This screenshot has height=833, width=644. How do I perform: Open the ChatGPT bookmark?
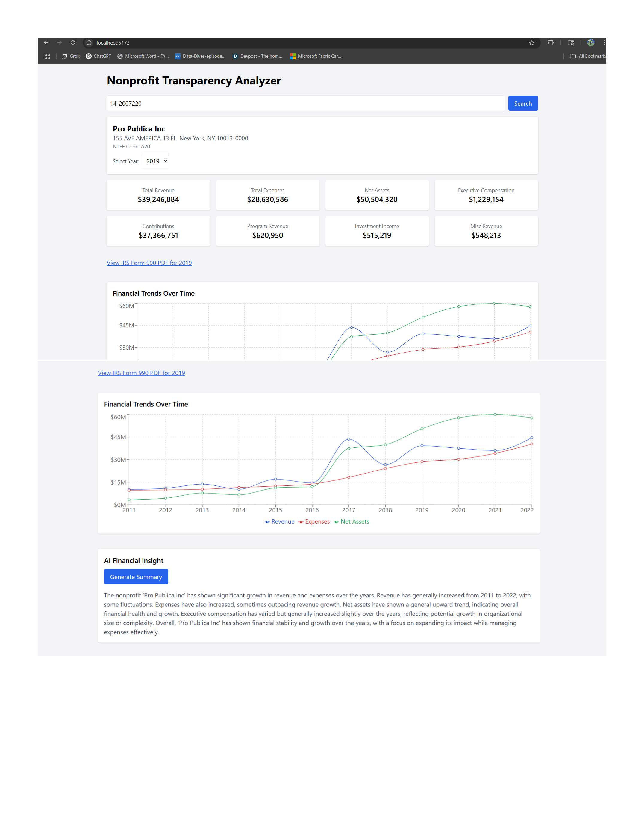99,56
